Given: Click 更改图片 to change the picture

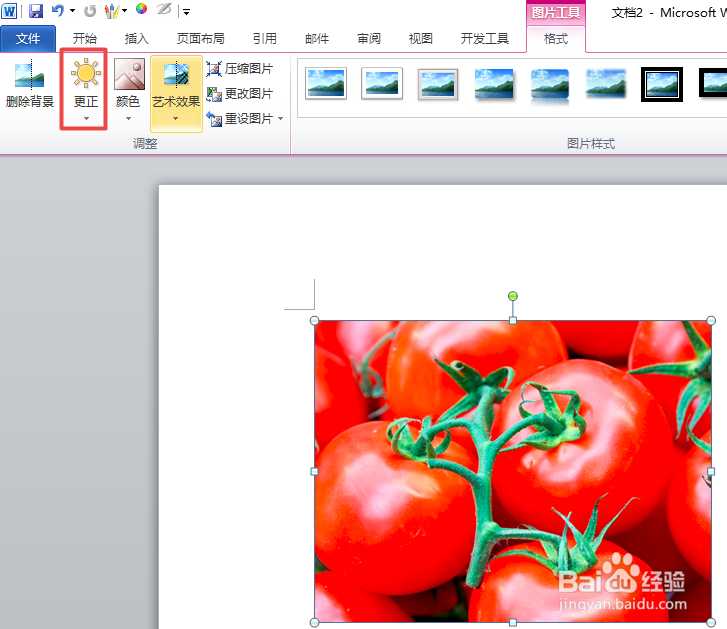Looking at the screenshot, I should coord(240,94).
